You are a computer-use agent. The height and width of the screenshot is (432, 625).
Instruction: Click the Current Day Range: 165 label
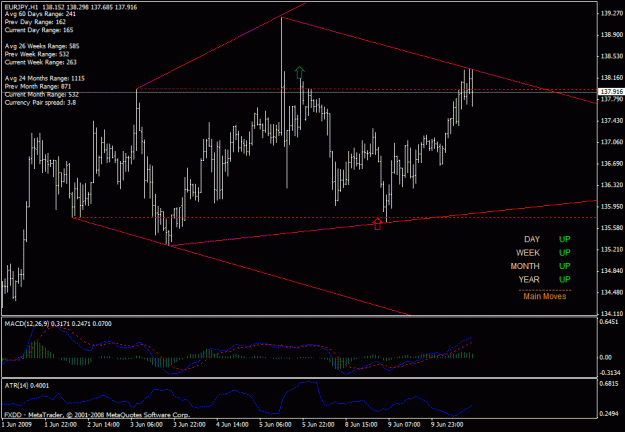pos(39,30)
